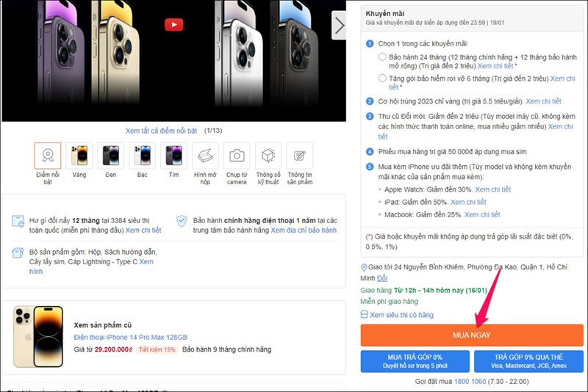
Task: Open Xem chi tiết for Bảo hành 24 tháng
Action: pyautogui.click(x=495, y=66)
